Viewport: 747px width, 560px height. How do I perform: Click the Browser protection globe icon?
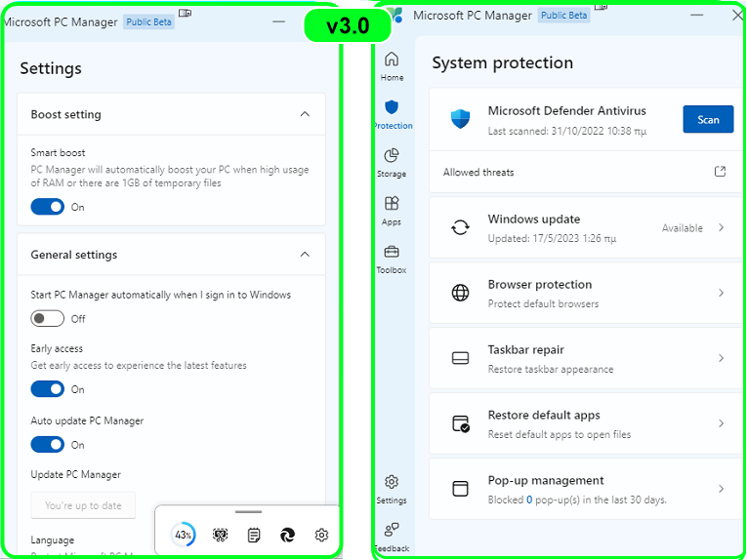click(460, 293)
